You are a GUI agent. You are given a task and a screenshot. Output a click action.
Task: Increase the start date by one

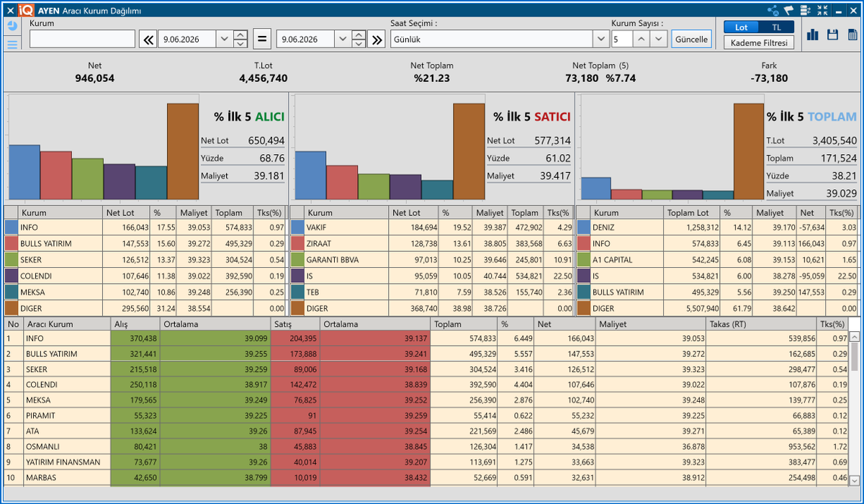click(x=240, y=35)
